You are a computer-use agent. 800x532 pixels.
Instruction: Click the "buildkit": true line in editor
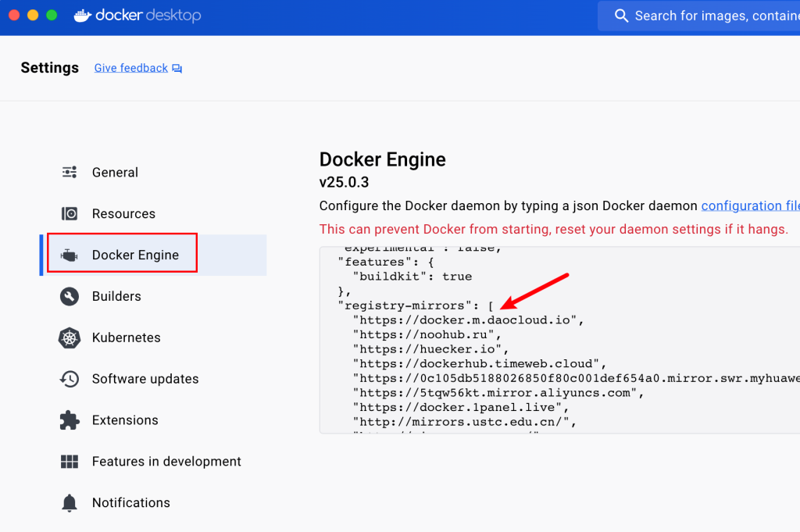pyautogui.click(x=412, y=277)
